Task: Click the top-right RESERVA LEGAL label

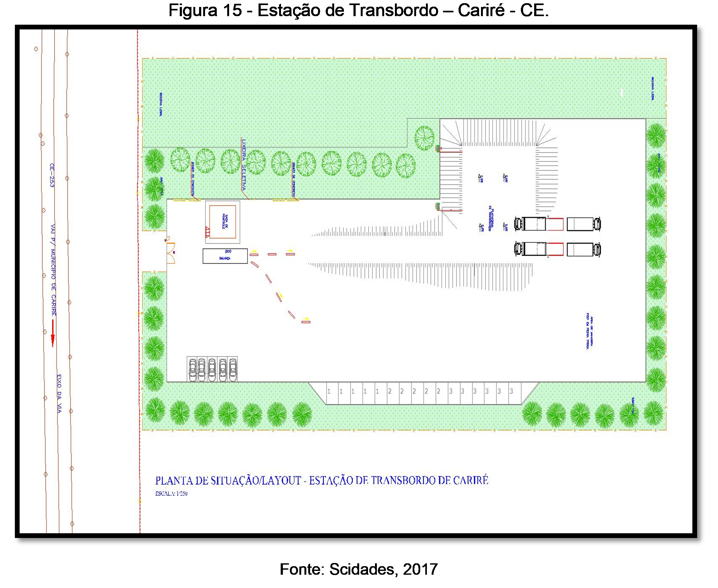Action: [x=652, y=89]
